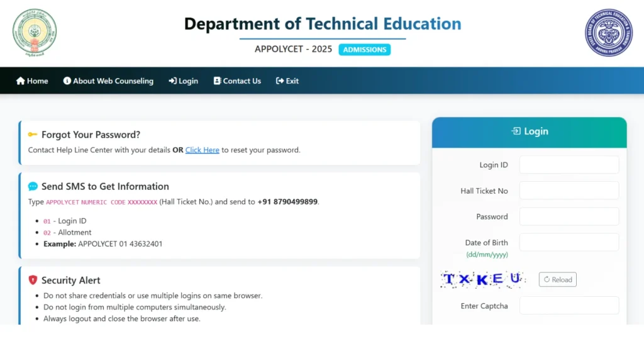Go to Login in the navigation bar
644x356 pixels.
point(183,81)
